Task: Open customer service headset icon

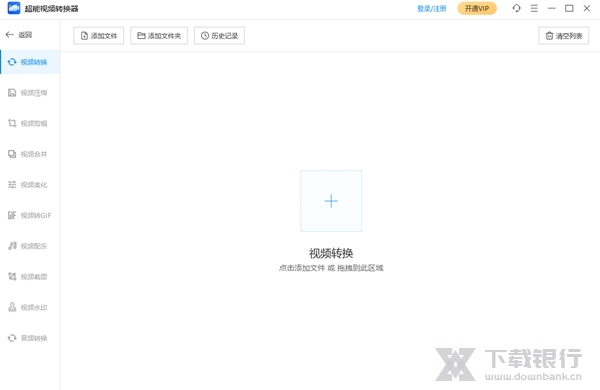Action: click(517, 8)
